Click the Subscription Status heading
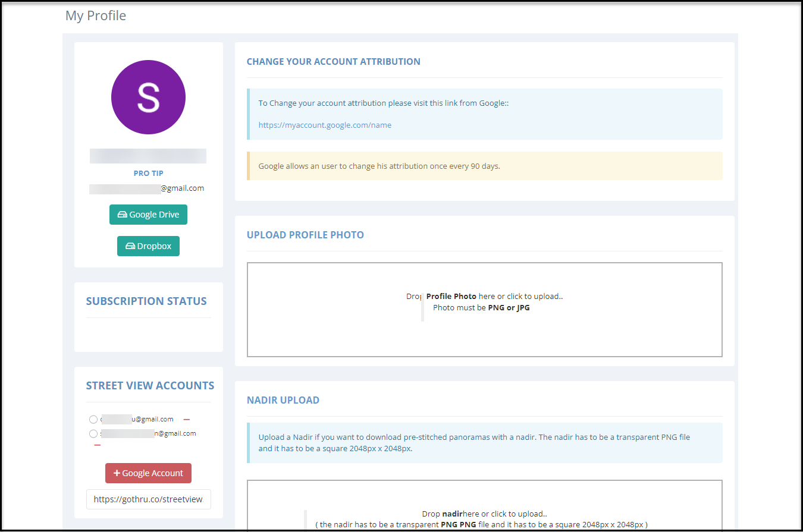Screen dimensions: 803x532 [x=146, y=301]
